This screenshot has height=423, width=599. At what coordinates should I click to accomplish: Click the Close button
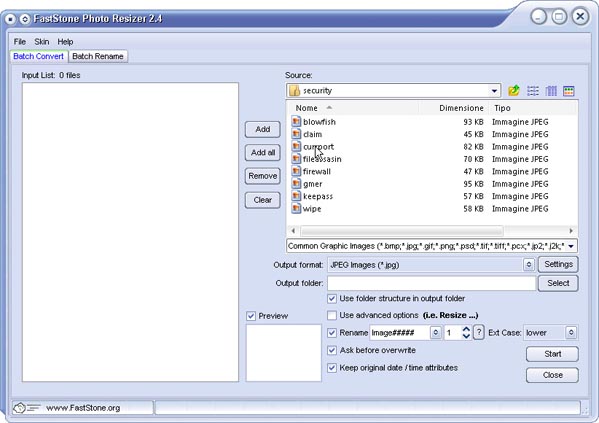(x=552, y=375)
